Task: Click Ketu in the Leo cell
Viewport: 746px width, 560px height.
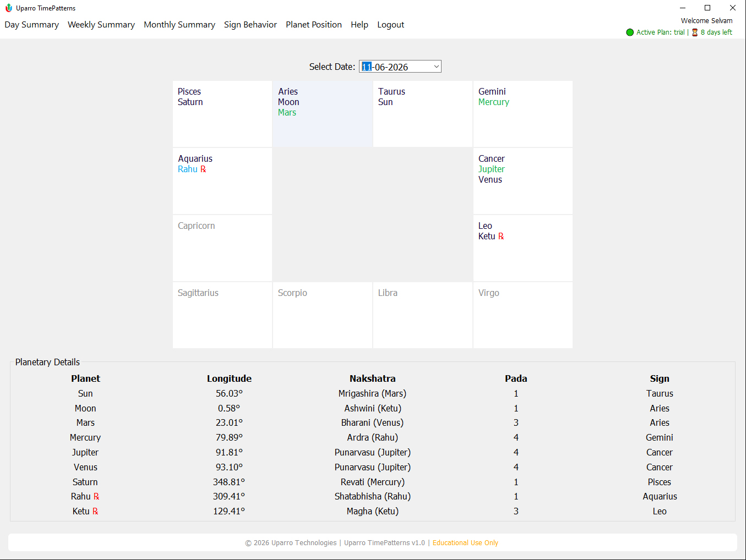Action: point(487,236)
